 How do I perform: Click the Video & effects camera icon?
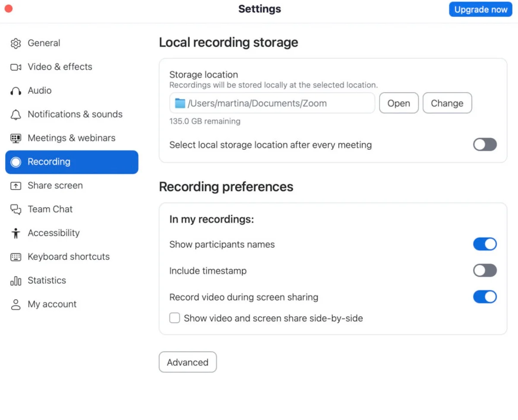(16, 67)
